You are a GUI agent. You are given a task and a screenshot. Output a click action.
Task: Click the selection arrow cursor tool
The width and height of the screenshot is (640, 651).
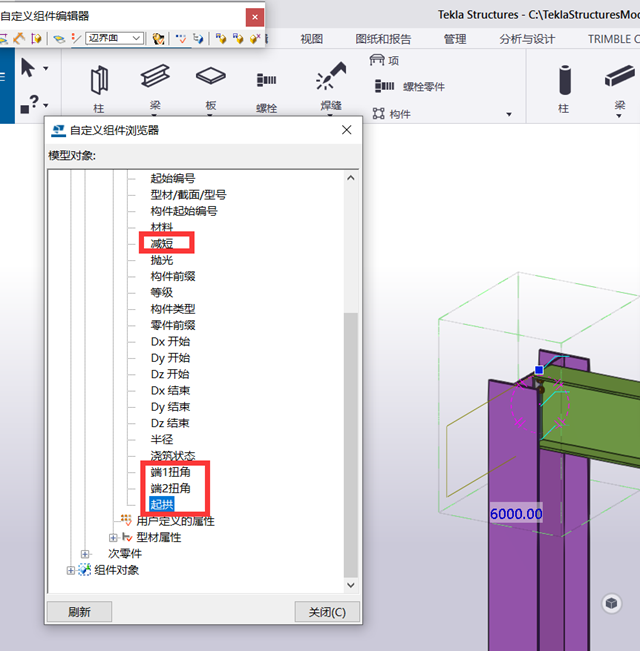[x=28, y=68]
